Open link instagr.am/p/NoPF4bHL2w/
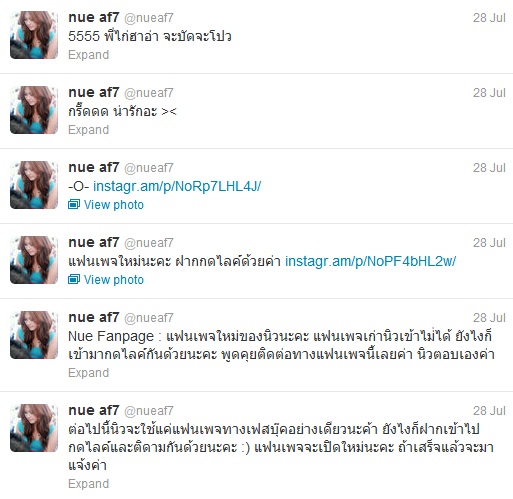The image size is (513, 499). [x=370, y=261]
